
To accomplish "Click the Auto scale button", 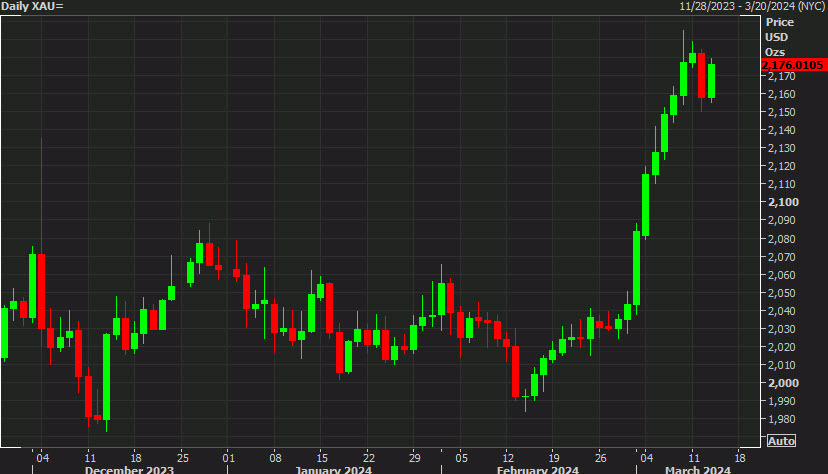I will coord(781,441).
